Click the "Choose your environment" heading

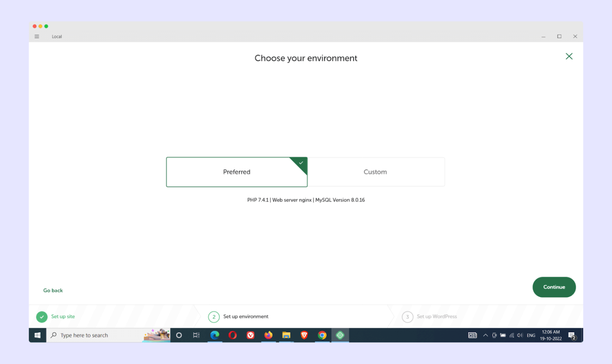(x=306, y=58)
